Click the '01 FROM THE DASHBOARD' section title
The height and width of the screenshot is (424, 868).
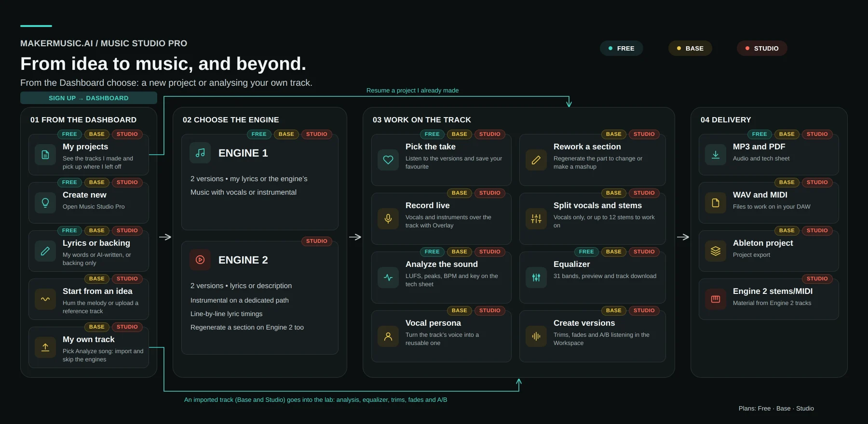pyautogui.click(x=83, y=119)
